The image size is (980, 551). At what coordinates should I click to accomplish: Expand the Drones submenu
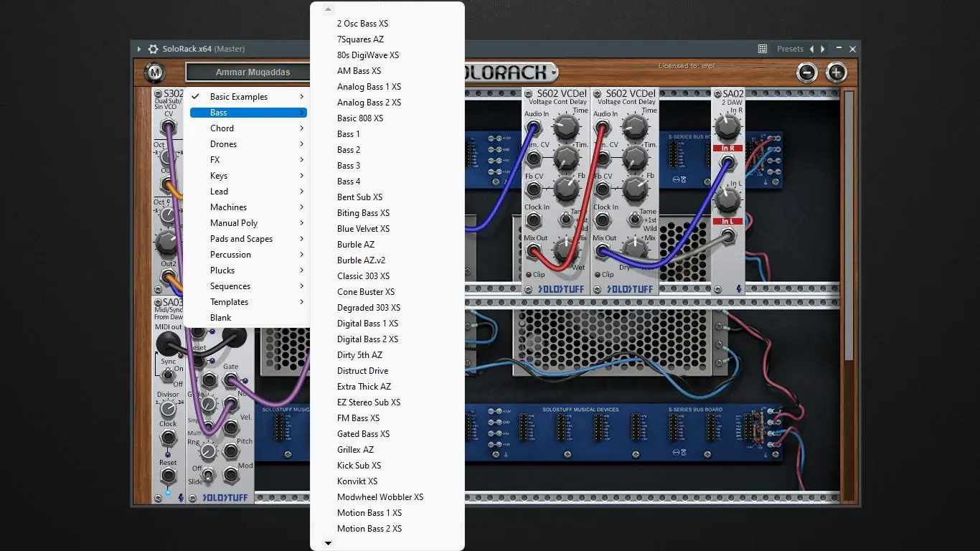coord(248,144)
